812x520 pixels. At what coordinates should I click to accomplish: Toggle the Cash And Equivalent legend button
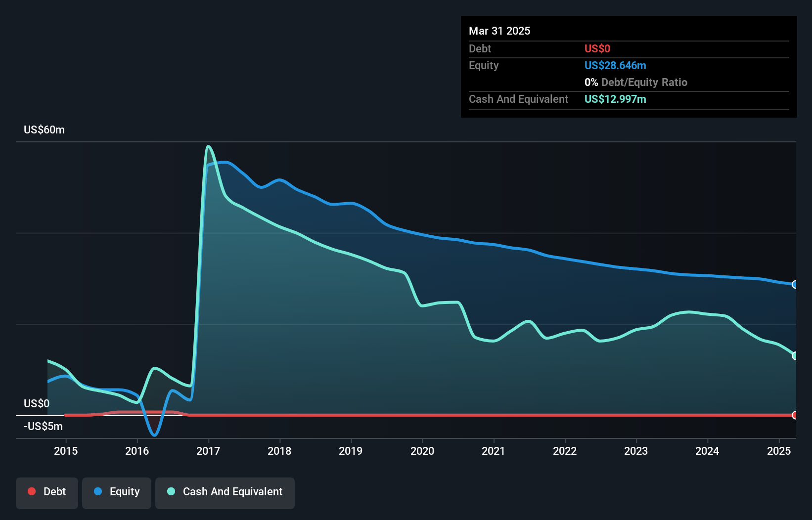tap(225, 493)
